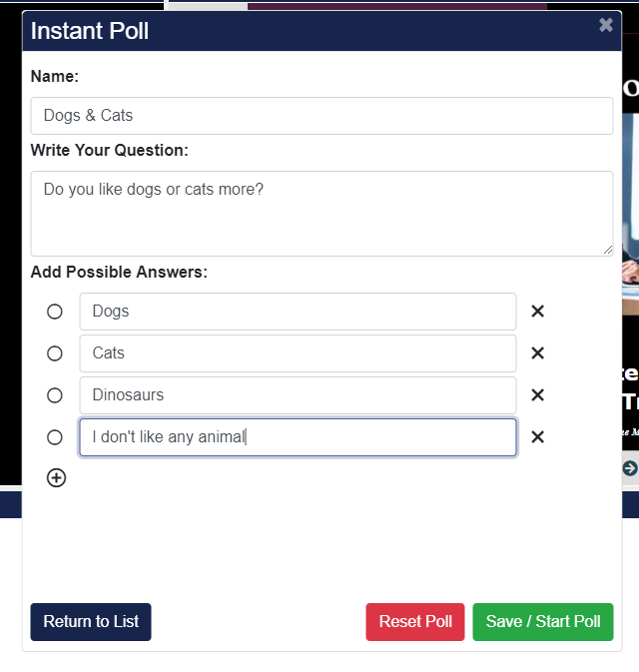This screenshot has width=639, height=672.
Task: Select the Cats radio button
Action: click(x=55, y=353)
